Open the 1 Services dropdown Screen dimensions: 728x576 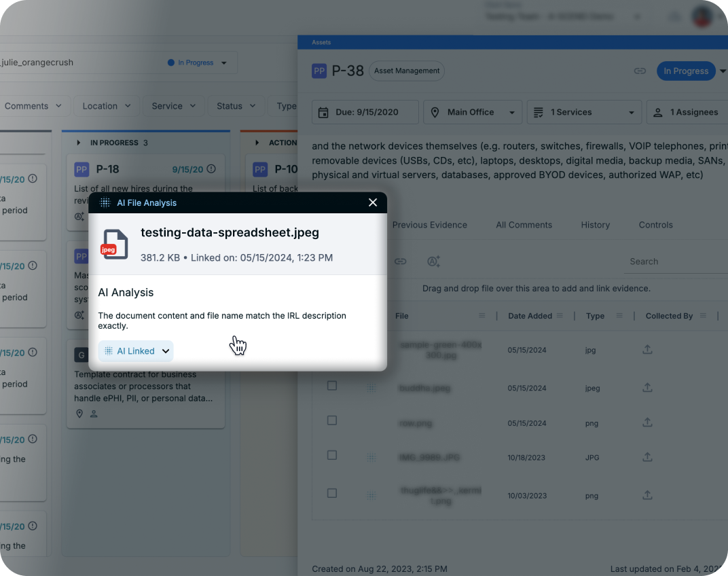584,112
